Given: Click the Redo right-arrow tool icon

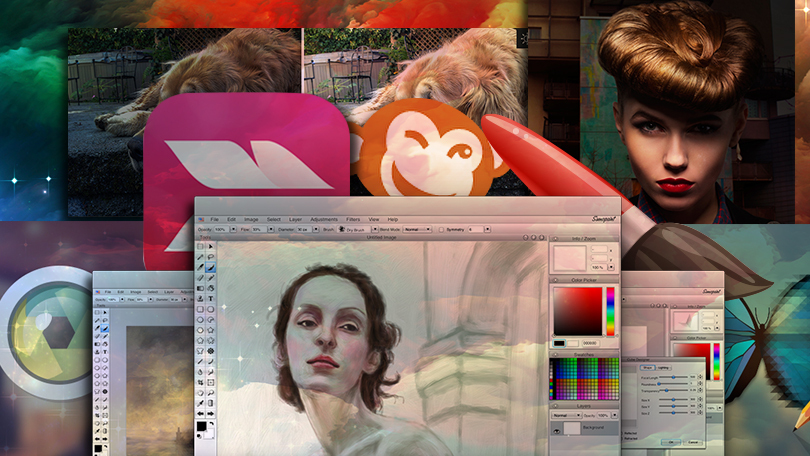Looking at the screenshot, I should [x=211, y=412].
